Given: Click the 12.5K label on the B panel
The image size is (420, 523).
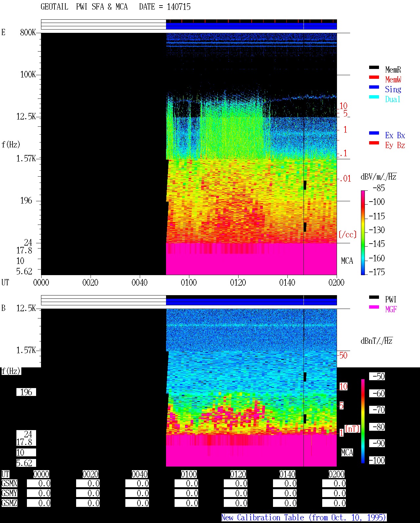Looking at the screenshot, I should [x=26, y=308].
